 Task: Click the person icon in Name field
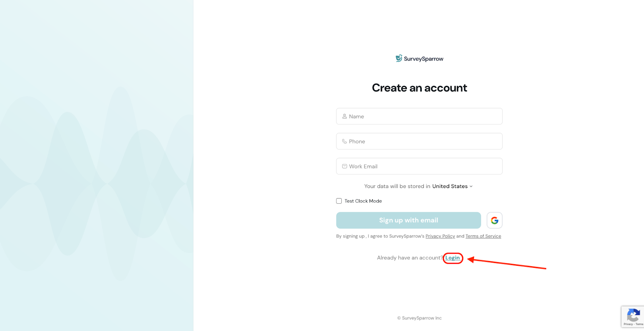tap(345, 116)
